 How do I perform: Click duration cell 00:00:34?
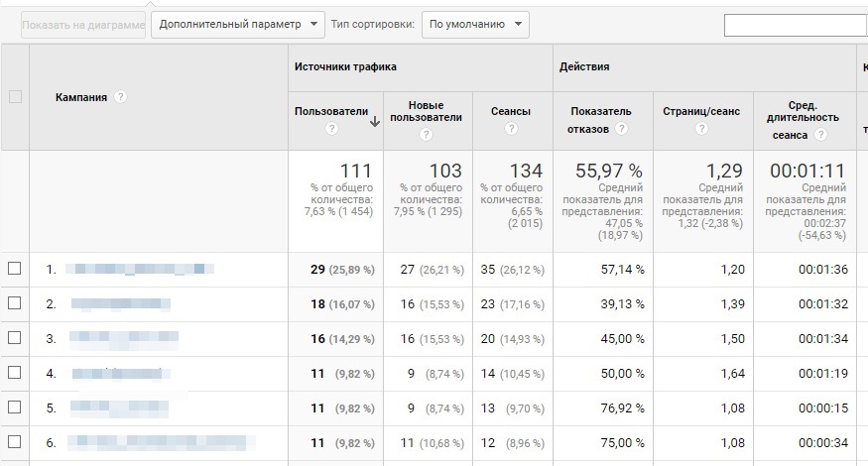(x=823, y=443)
